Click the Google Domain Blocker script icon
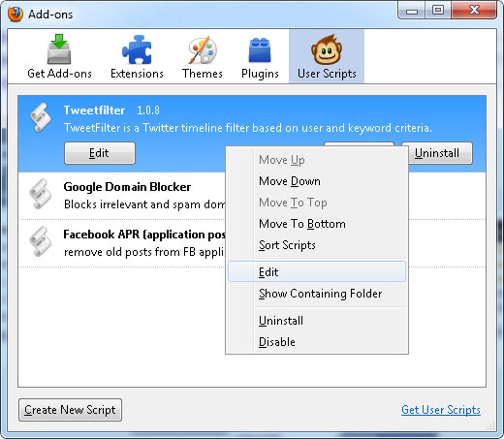 [40, 194]
